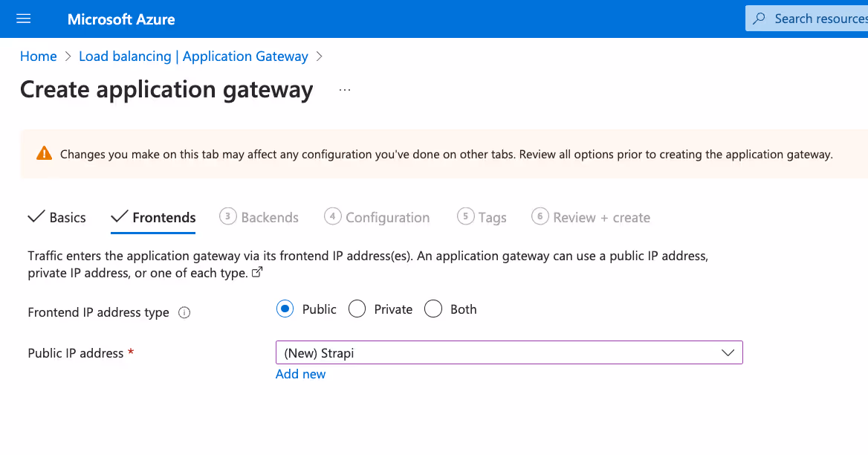
Task: Select the Both frontend IP option
Action: (433, 308)
